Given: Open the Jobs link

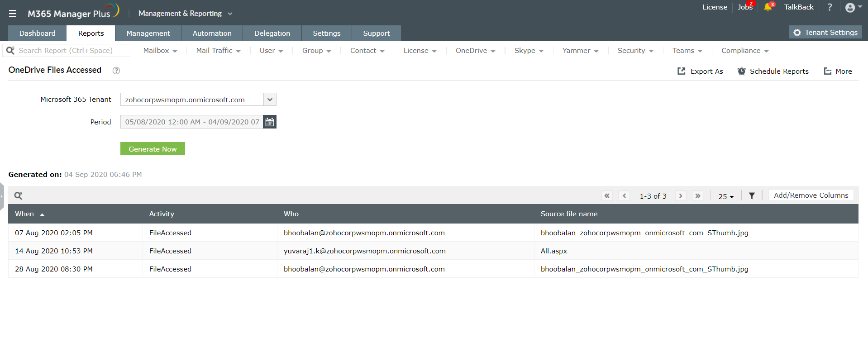Looking at the screenshot, I should pyautogui.click(x=745, y=7).
